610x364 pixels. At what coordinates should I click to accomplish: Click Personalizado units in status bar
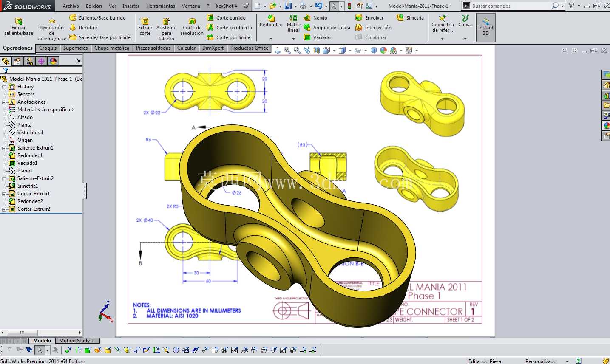tap(541, 361)
